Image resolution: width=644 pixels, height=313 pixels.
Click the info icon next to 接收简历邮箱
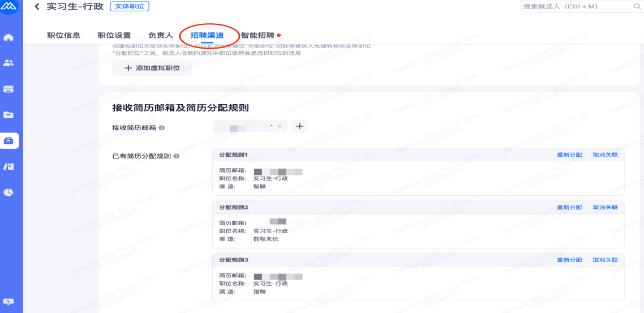pyautogui.click(x=161, y=128)
